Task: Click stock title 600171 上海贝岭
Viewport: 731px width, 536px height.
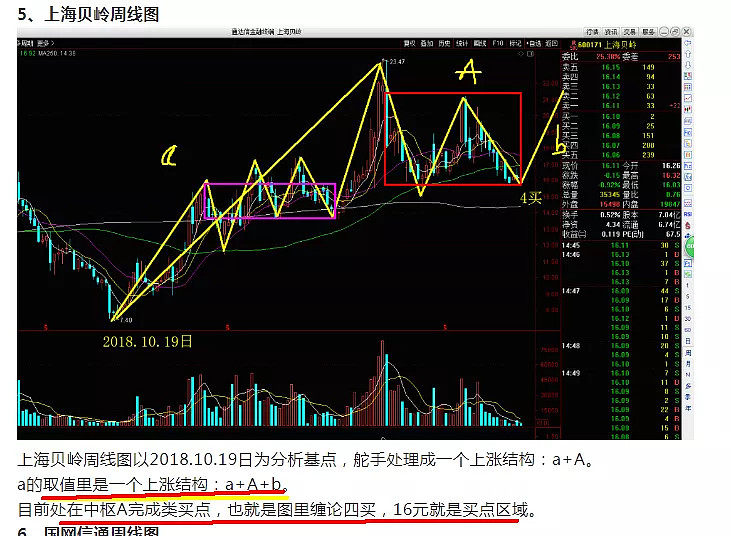Action: pos(607,45)
